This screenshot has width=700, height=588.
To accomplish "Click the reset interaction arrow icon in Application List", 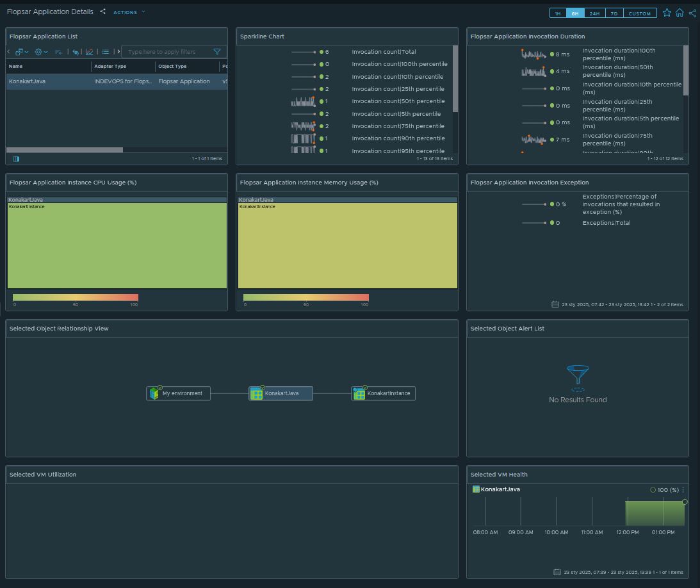I will pyautogui.click(x=76, y=52).
